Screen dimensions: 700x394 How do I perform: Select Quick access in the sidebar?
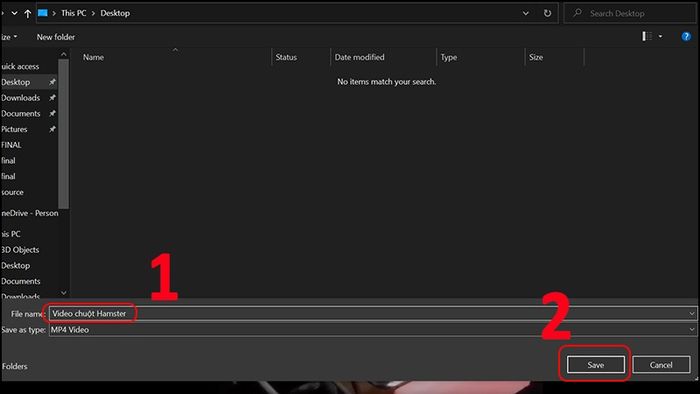tap(20, 66)
